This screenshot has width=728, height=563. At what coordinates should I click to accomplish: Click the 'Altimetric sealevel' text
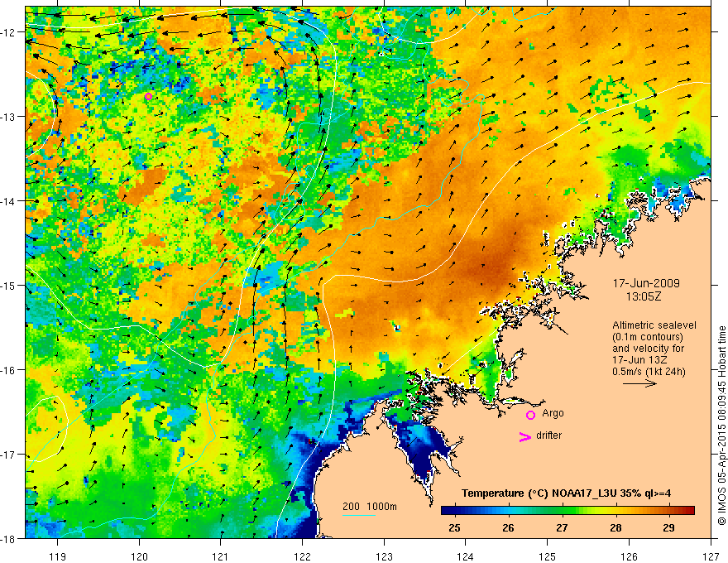click(654, 325)
